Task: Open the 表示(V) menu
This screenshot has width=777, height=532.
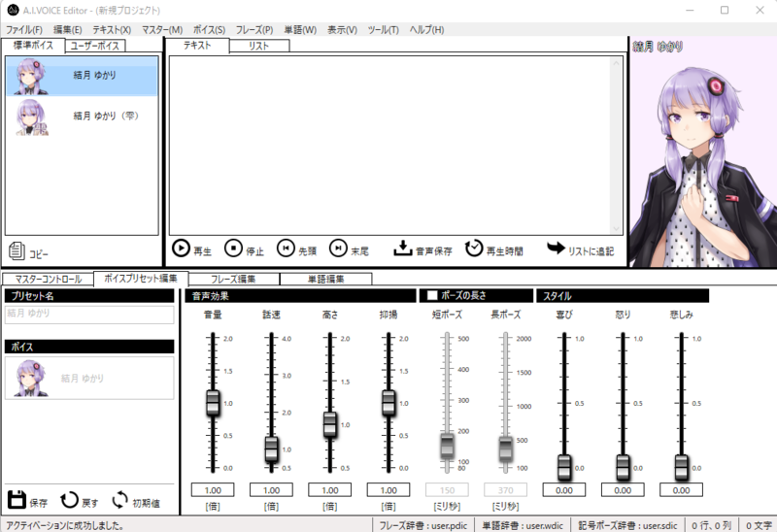Action: point(342,30)
